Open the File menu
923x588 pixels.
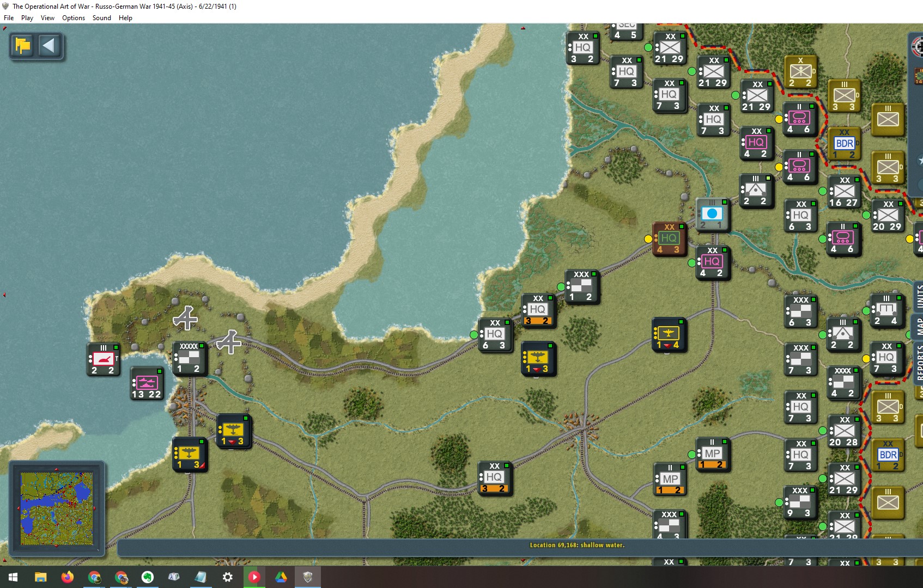tap(9, 18)
